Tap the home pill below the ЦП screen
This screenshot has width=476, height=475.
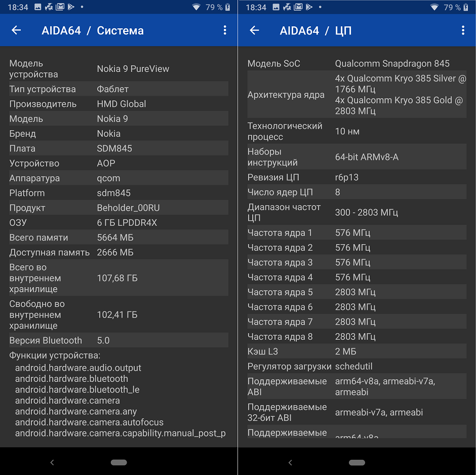(x=357, y=462)
